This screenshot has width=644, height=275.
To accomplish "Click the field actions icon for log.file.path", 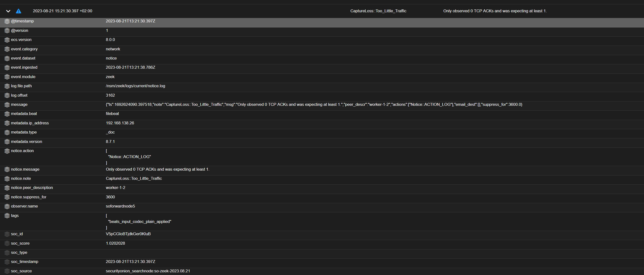I will coord(7,86).
